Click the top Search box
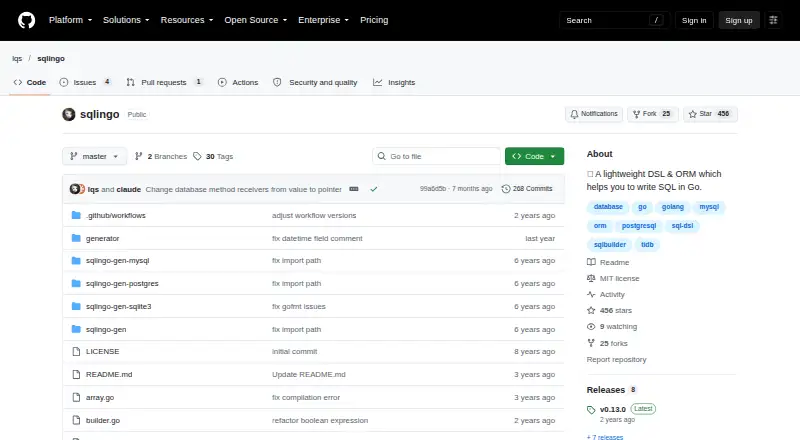800x440 pixels. pos(614,20)
